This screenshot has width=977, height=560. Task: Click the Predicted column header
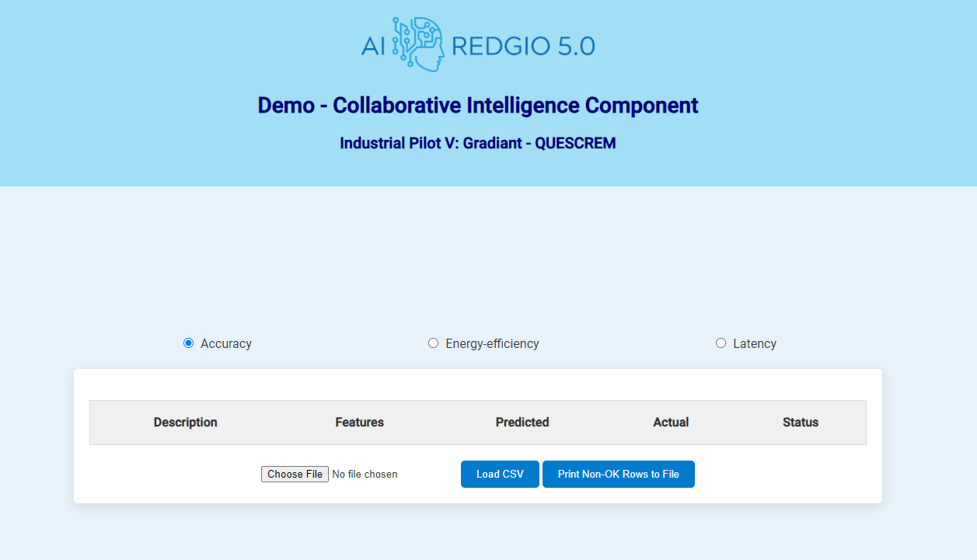522,423
